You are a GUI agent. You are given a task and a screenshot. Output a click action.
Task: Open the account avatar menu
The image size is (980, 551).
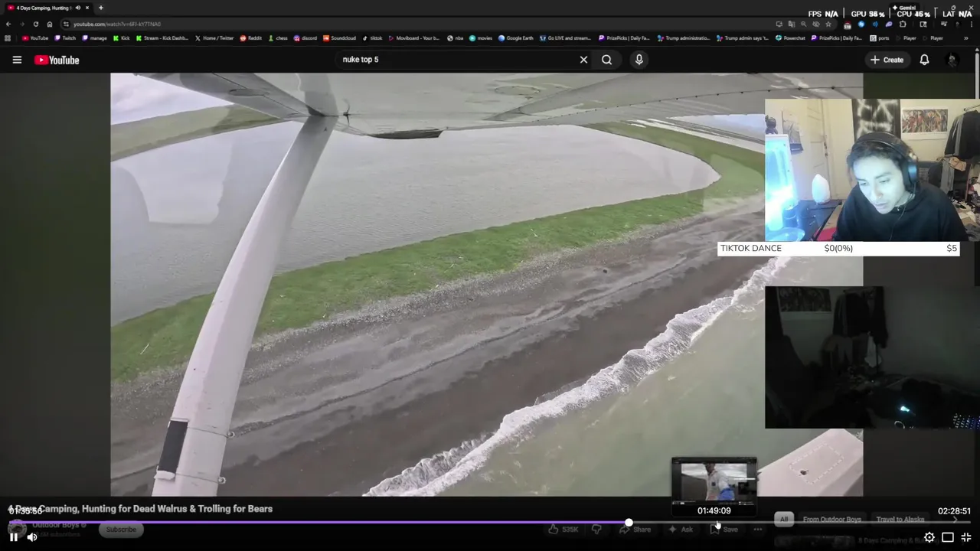pyautogui.click(x=952, y=60)
